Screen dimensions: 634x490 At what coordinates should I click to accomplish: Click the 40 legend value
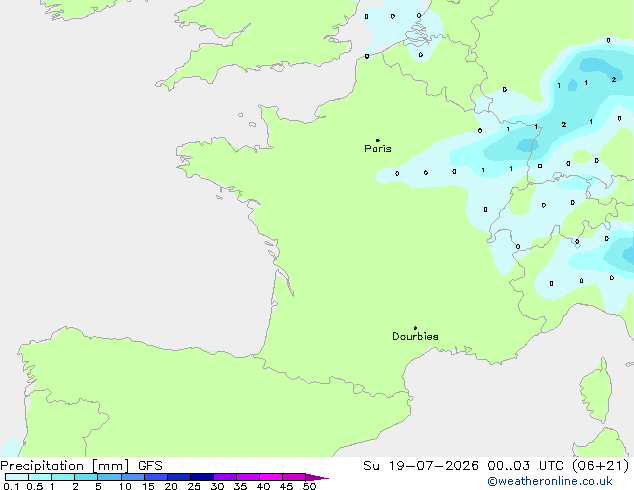[263, 486]
